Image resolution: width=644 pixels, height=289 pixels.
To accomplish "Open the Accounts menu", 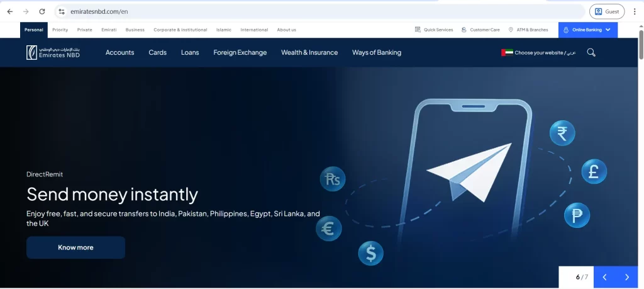I will click(120, 53).
